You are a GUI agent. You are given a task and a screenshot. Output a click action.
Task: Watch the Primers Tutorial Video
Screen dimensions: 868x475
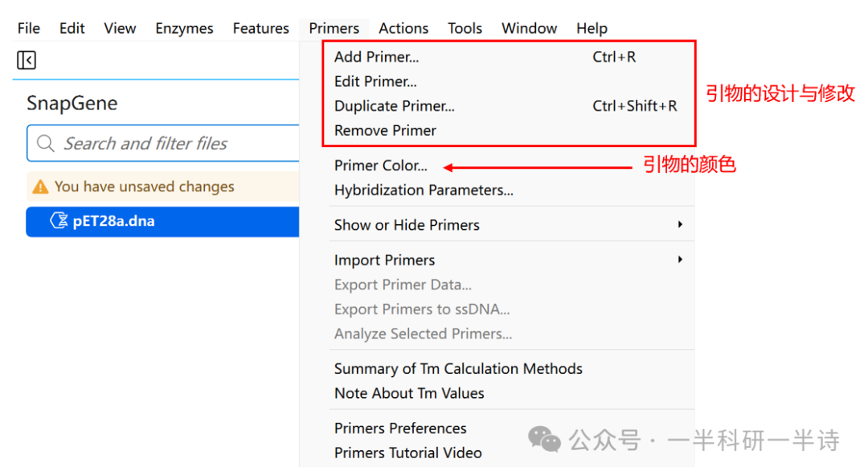[407, 452]
